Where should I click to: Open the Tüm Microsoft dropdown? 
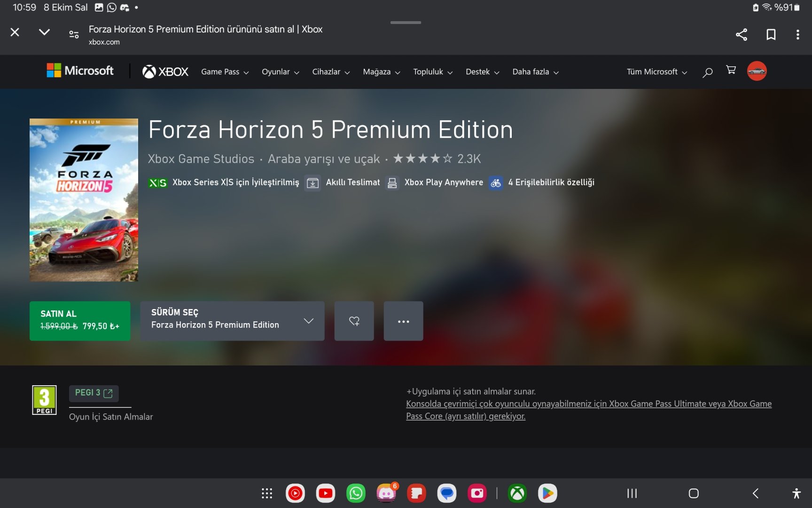(657, 72)
